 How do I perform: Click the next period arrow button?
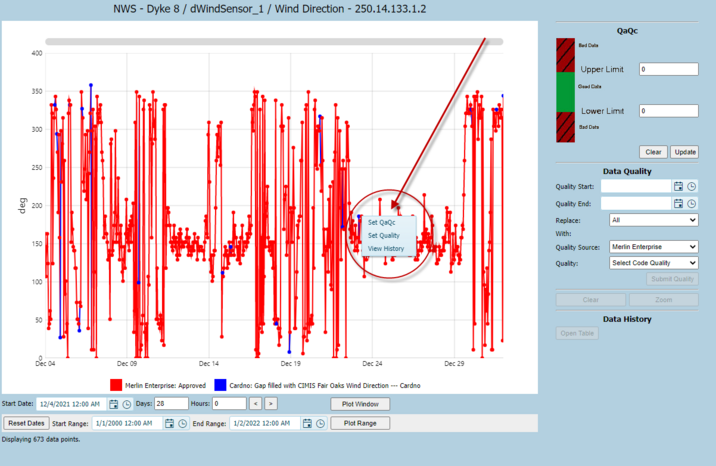tap(271, 403)
